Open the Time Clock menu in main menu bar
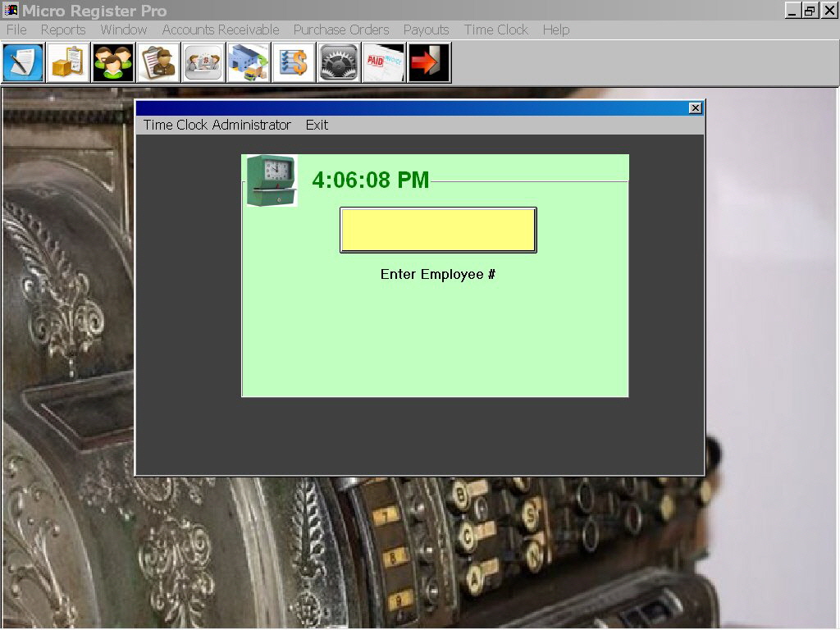Screen dimensions: 840x630 pos(496,30)
